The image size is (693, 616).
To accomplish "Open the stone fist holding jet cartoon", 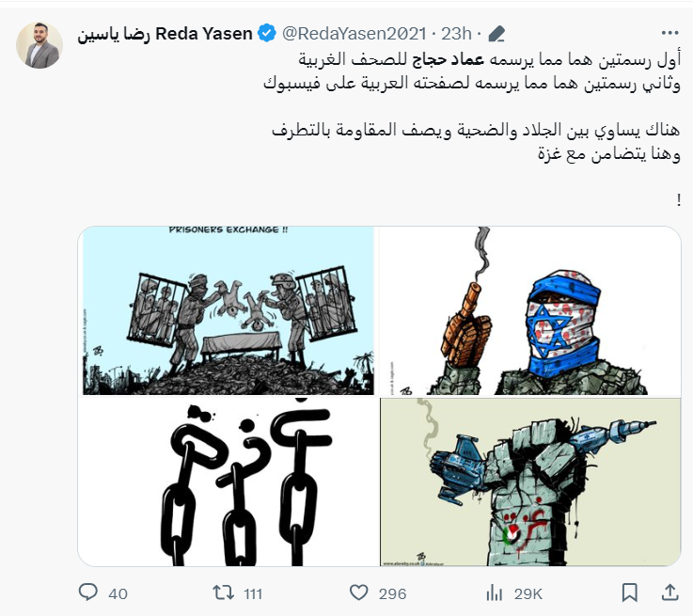I will pyautogui.click(x=530, y=482).
